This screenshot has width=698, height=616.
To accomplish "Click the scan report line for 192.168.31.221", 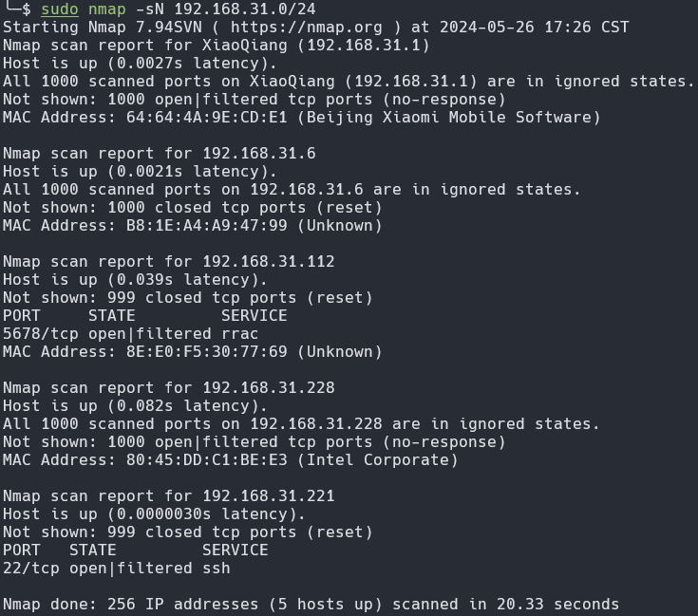I will (x=169, y=496).
